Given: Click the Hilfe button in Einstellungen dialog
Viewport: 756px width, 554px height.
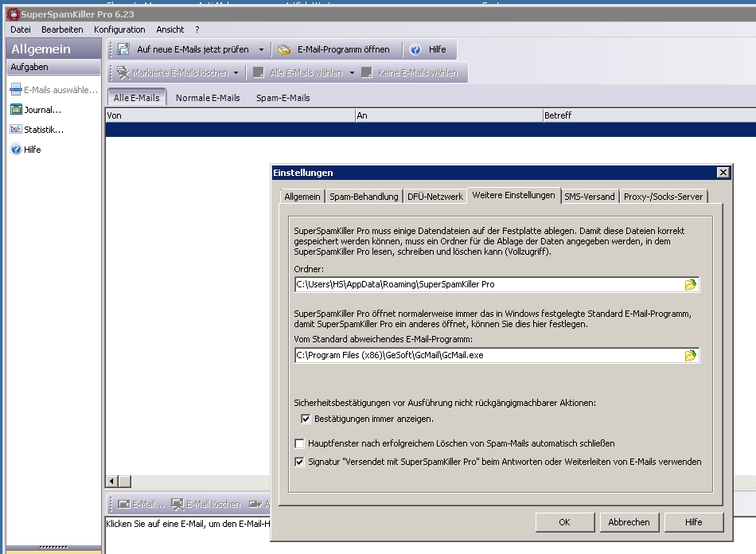Looking at the screenshot, I should click(694, 522).
